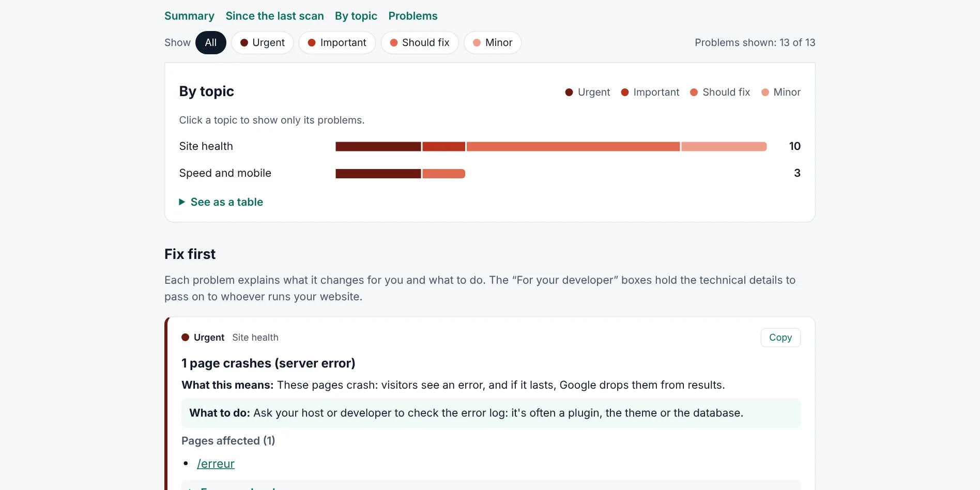Open the Problems navigation link
The width and height of the screenshot is (980, 490).
[x=413, y=16]
